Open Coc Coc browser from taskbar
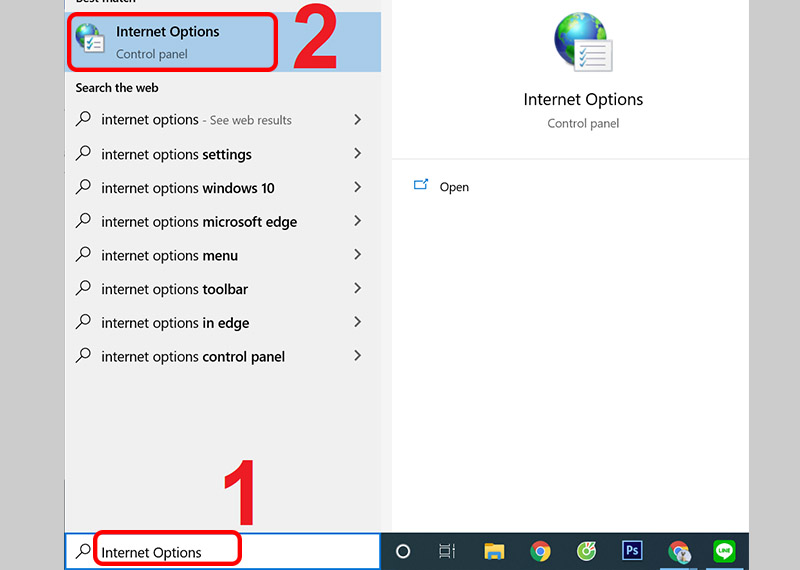The height and width of the screenshot is (570, 800). (586, 551)
